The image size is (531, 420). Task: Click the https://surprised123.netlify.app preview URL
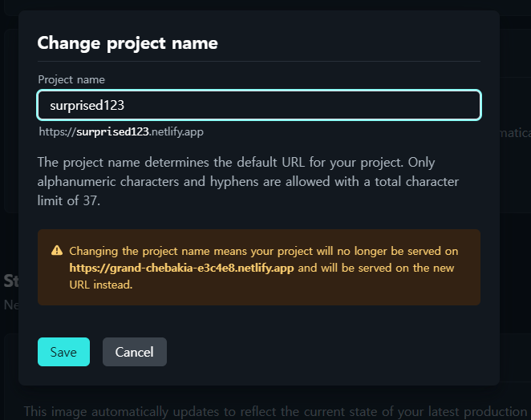[121, 131]
